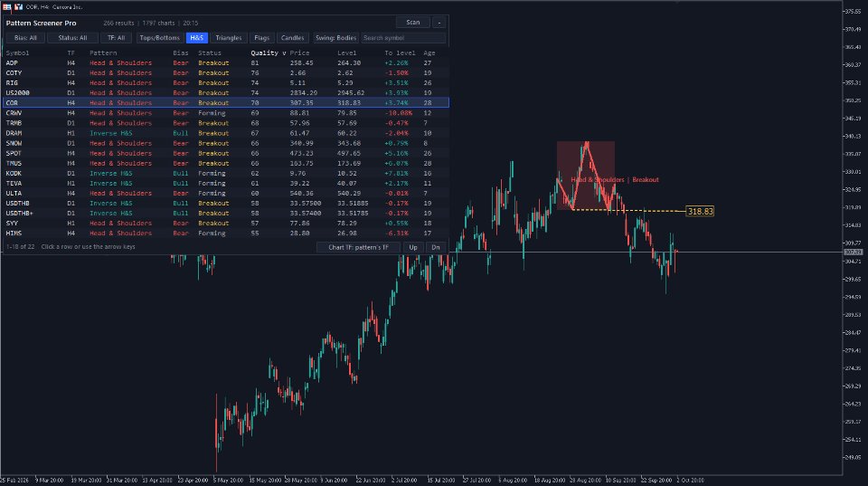Select the H&S pattern tab

(x=196, y=38)
